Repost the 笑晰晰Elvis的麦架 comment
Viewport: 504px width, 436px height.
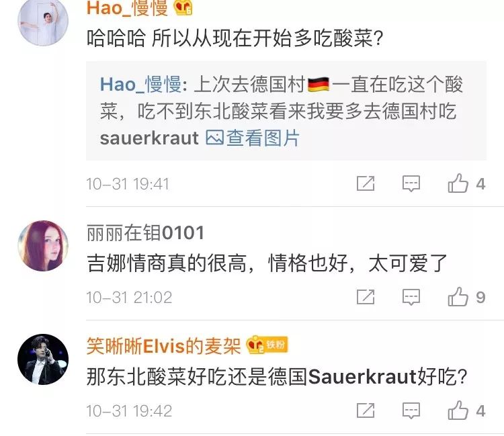(x=366, y=410)
